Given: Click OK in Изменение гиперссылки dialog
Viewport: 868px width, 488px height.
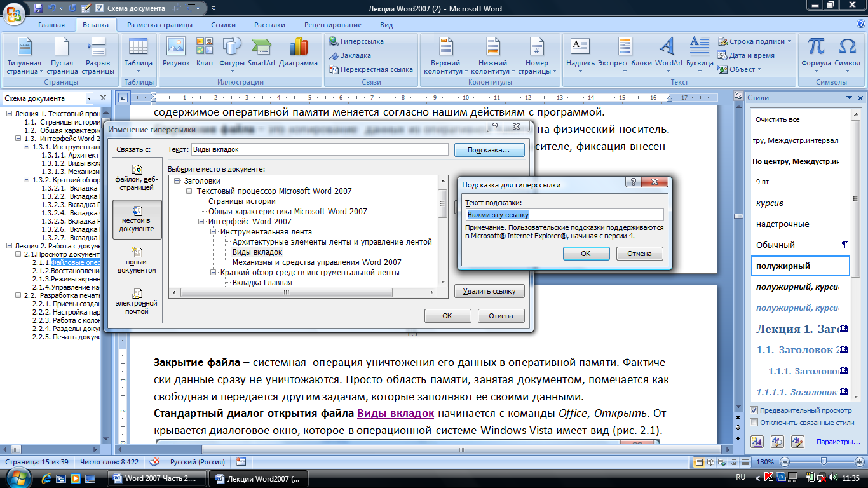Looking at the screenshot, I should [x=447, y=316].
